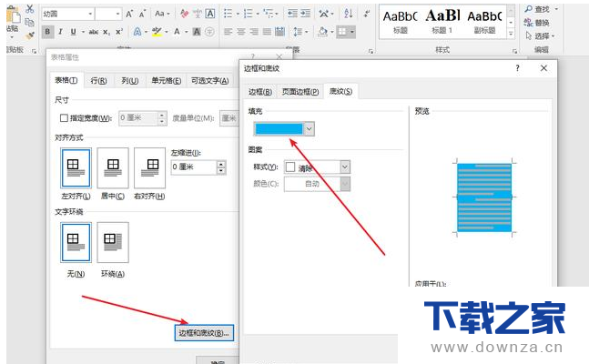Image resolution: width=589 pixels, height=364 pixels.
Task: Click the character border icon
Action: click(210, 14)
